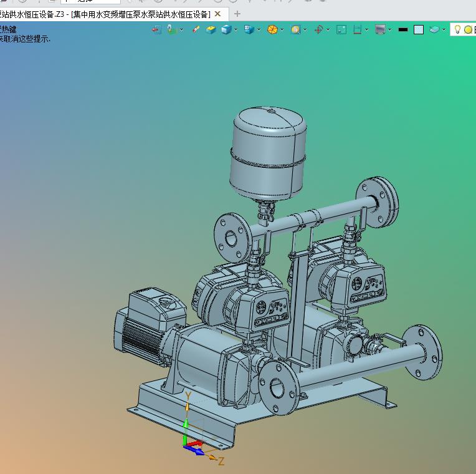Click the view orientation cube icon
476x474 pixels.
(x=249, y=29)
